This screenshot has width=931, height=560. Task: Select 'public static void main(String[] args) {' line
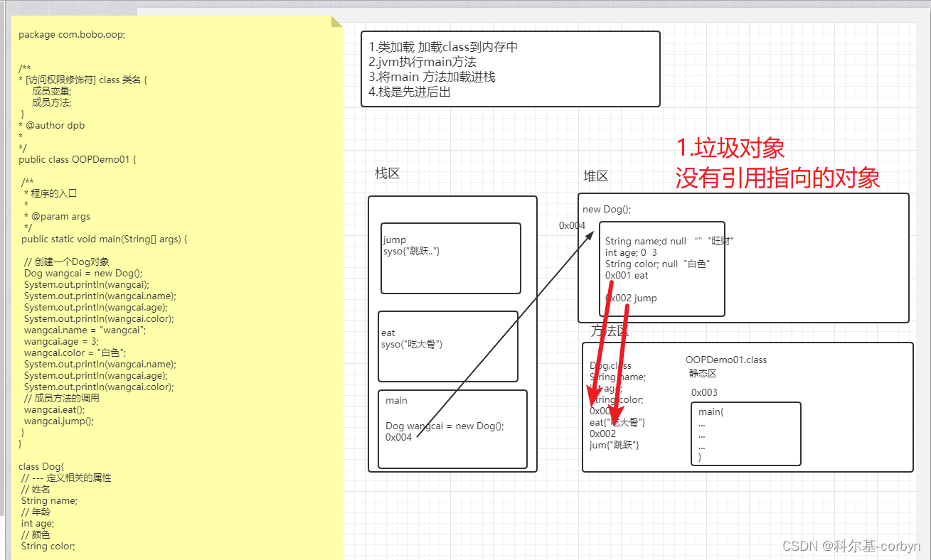(105, 239)
